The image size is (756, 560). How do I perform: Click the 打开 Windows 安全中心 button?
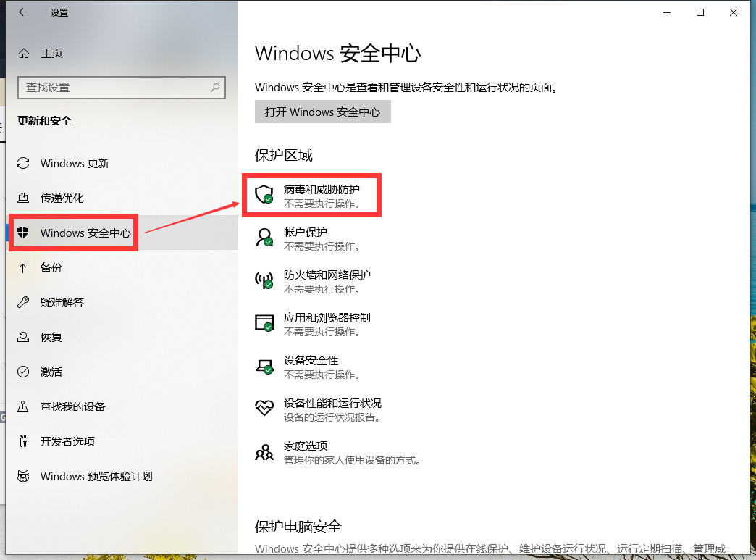[322, 112]
